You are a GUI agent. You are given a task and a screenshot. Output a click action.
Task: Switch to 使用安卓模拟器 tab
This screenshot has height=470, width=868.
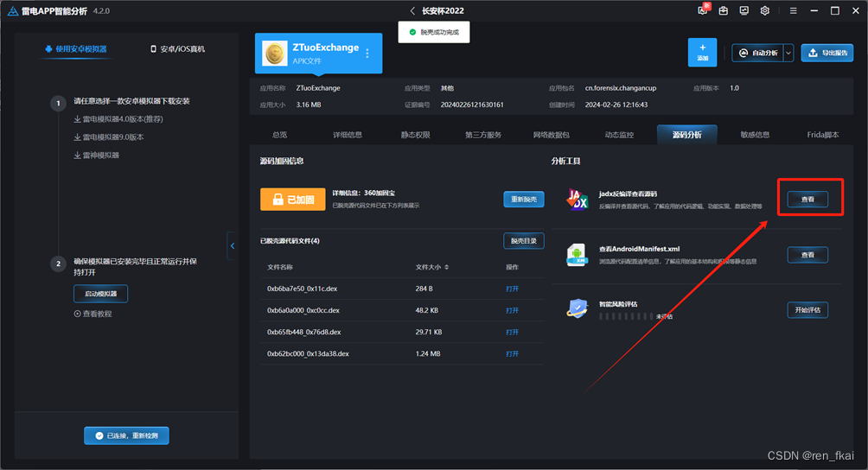click(76, 48)
